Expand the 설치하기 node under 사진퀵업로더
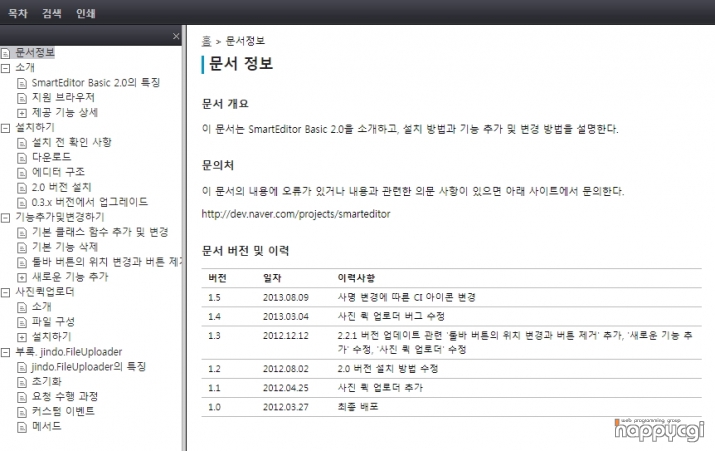715x451 pixels. click(22, 337)
